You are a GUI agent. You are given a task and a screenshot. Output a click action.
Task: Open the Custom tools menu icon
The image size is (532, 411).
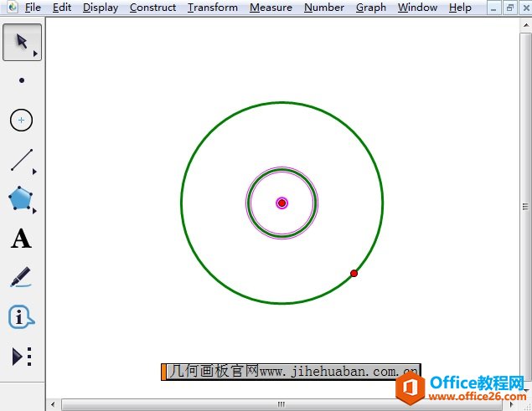pyautogui.click(x=22, y=357)
